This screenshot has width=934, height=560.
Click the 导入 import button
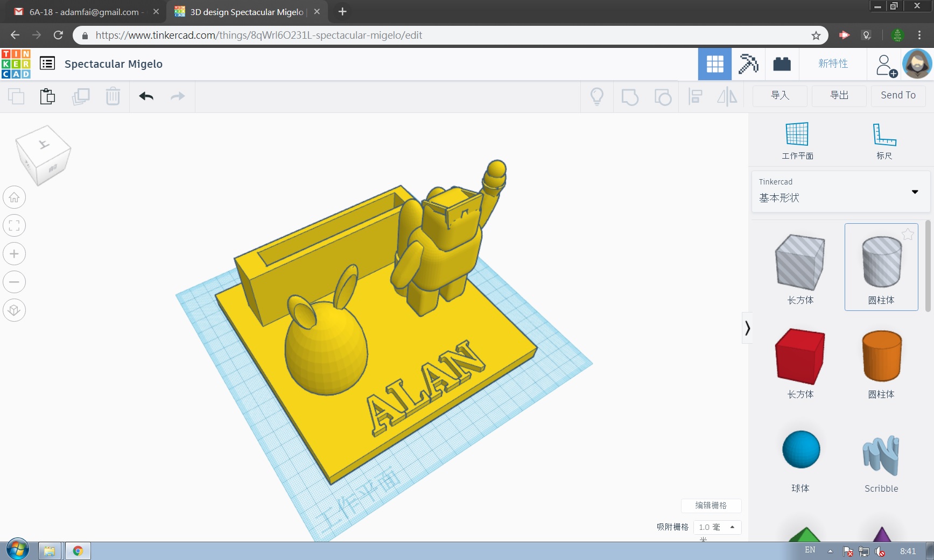coord(780,96)
